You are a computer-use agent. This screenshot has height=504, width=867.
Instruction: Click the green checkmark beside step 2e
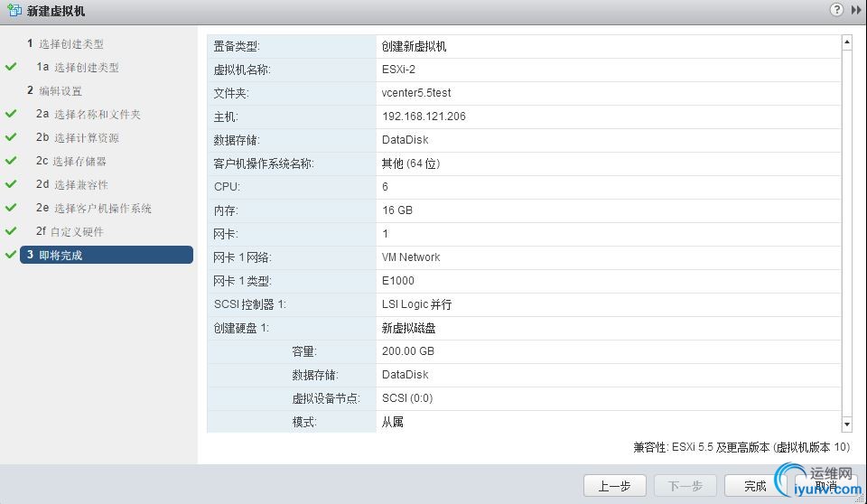11,208
